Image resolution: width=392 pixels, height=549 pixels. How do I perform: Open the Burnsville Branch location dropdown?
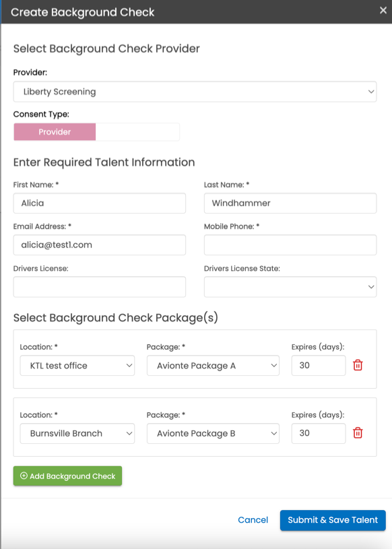click(x=77, y=433)
